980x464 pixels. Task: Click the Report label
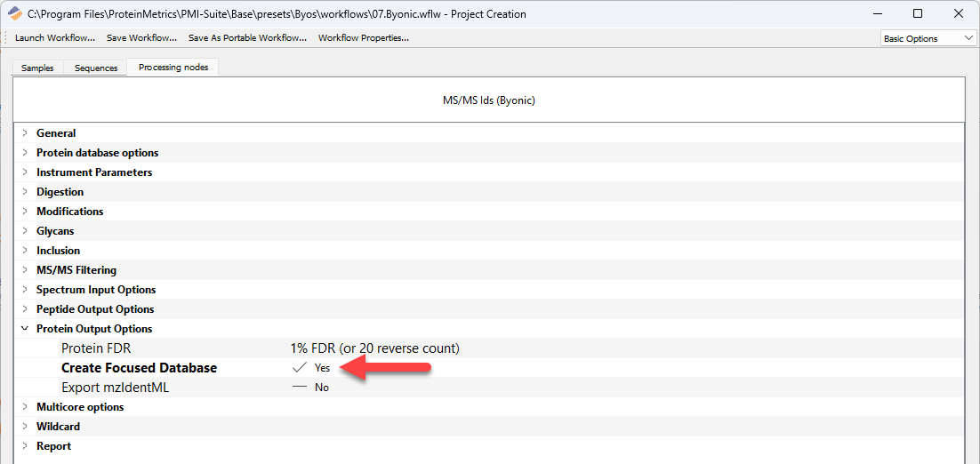pyautogui.click(x=53, y=446)
